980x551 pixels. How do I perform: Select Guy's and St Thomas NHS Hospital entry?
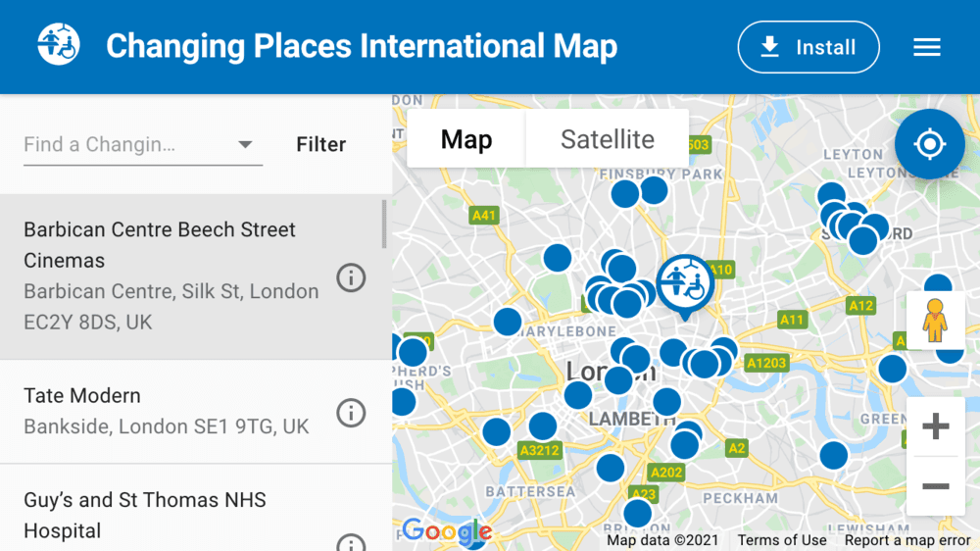click(x=167, y=515)
